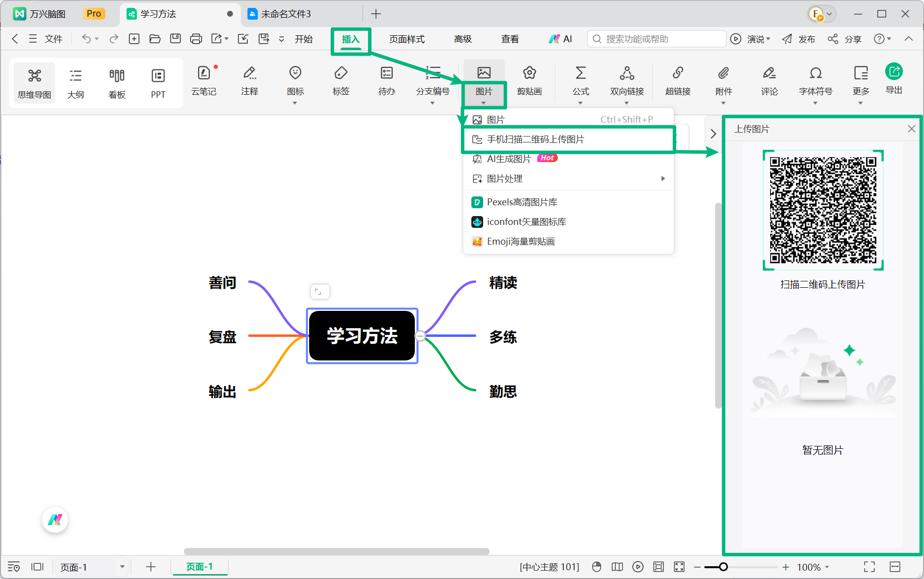Create a new file with plus-box icon
Viewport: 924px width, 579px height.
point(134,39)
